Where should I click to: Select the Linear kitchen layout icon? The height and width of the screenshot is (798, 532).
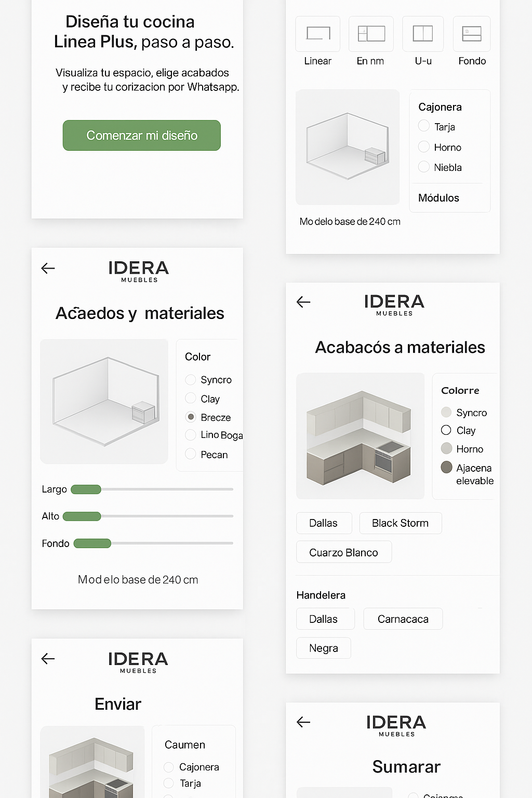point(317,33)
